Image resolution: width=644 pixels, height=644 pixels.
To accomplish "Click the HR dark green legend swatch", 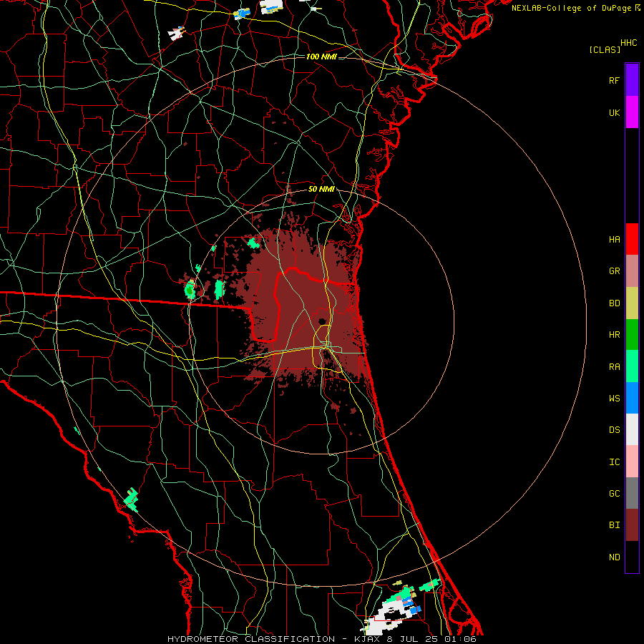I will (x=632, y=334).
